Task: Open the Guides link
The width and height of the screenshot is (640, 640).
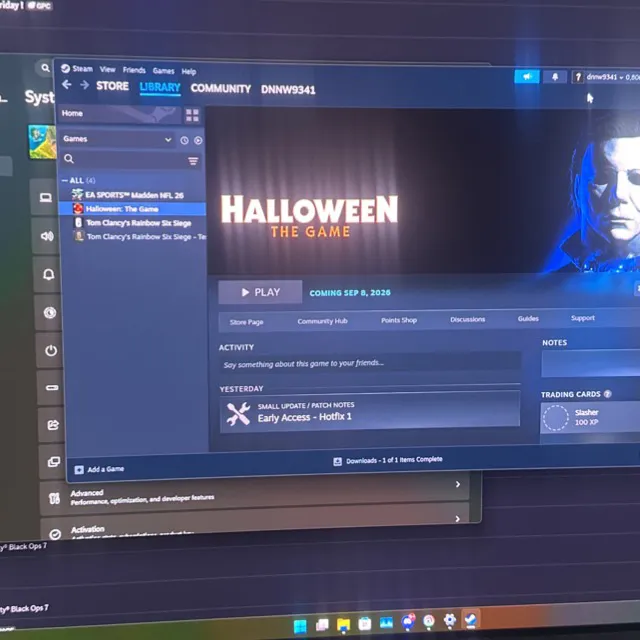Action: pos(528,318)
